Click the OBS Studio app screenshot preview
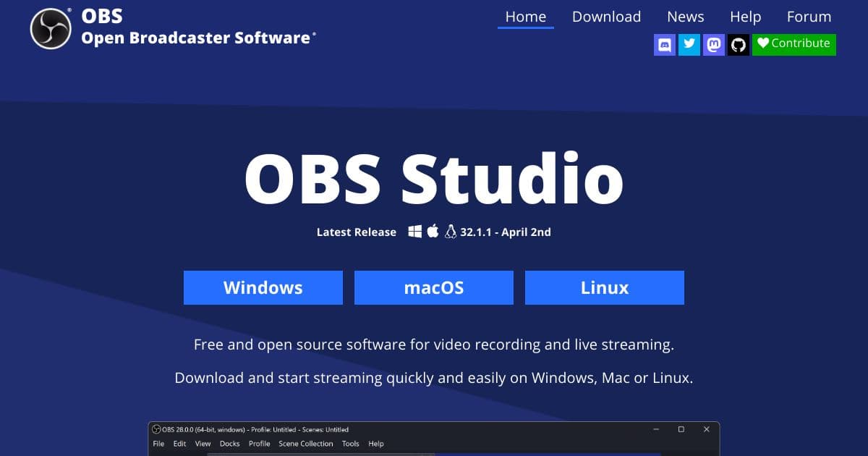The width and height of the screenshot is (868, 456). 434,438
